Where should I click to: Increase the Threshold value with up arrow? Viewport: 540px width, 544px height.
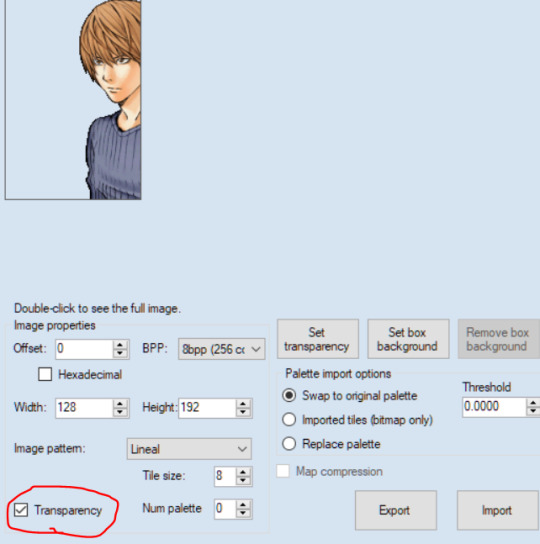click(x=533, y=403)
